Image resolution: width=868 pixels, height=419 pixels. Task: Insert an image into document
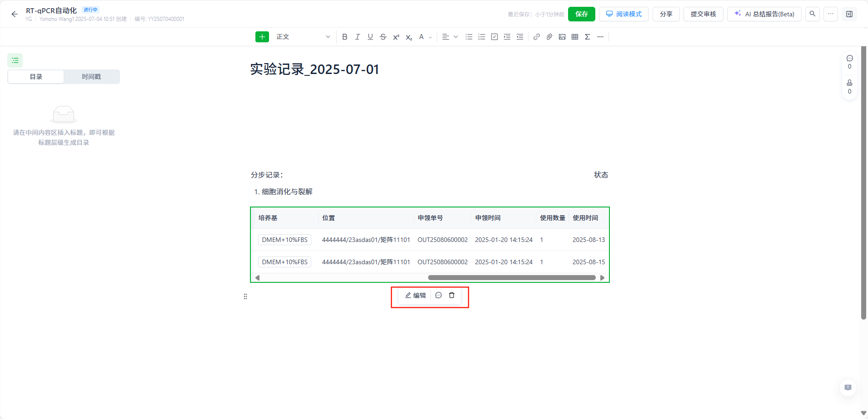[562, 37]
